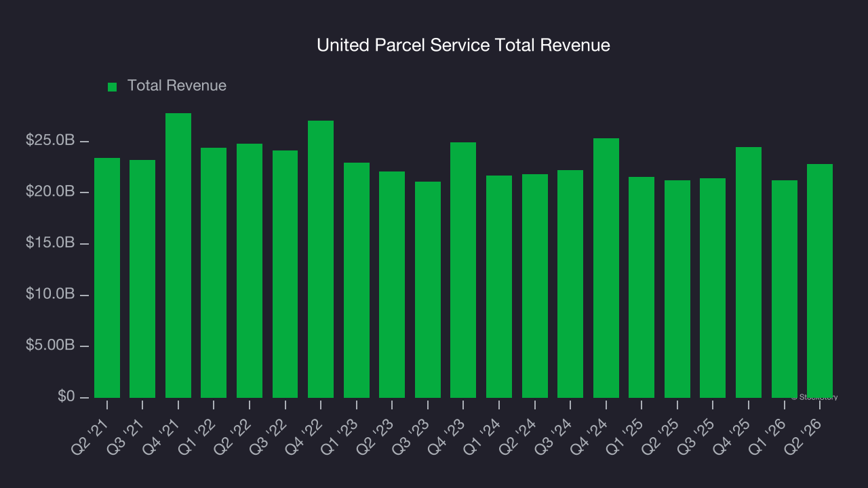The height and width of the screenshot is (488, 868).
Task: Click the $20.0B y-axis label
Action: (50, 192)
